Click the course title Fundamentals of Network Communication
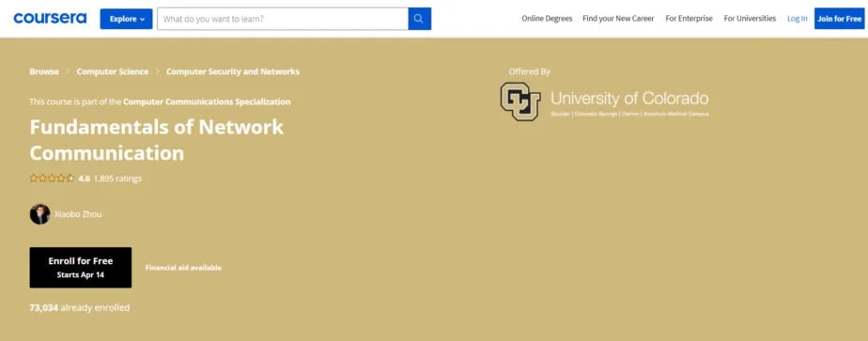Image resolution: width=868 pixels, height=341 pixels. tap(157, 139)
